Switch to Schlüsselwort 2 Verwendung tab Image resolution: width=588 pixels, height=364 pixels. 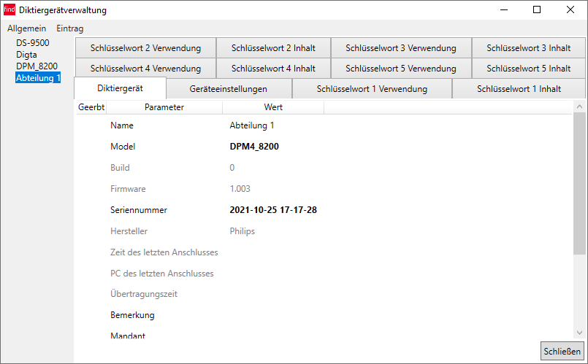145,48
